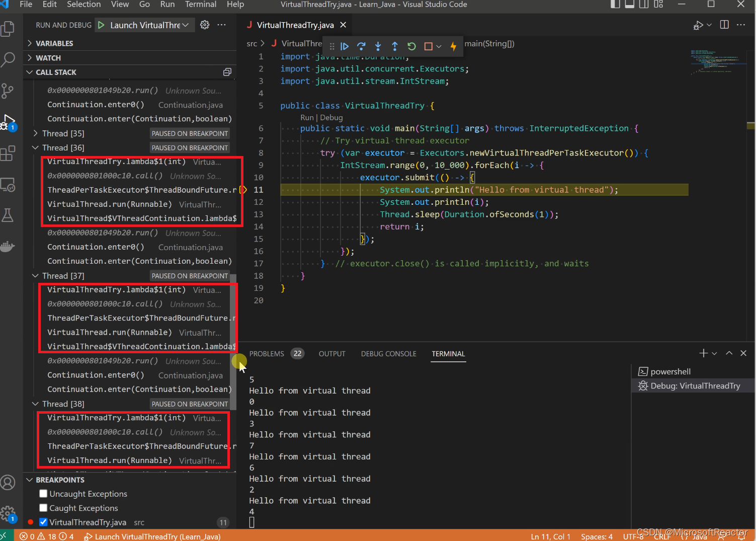Grab the debug toolbar drag handle

pos(331,46)
